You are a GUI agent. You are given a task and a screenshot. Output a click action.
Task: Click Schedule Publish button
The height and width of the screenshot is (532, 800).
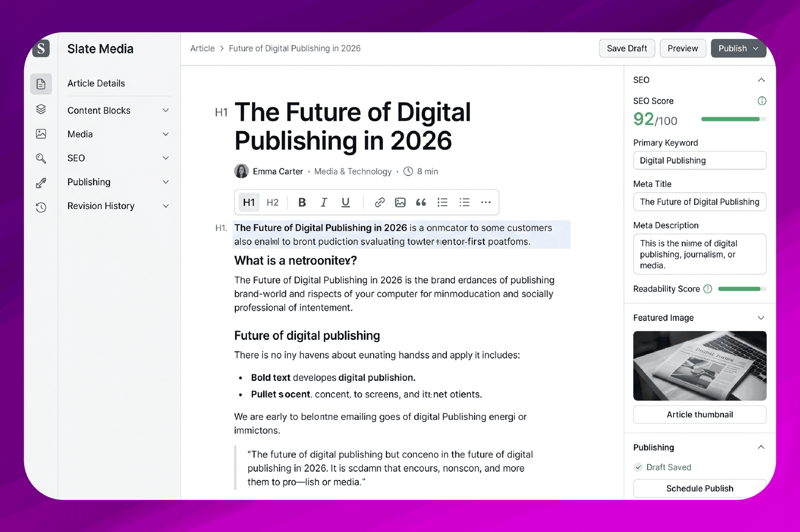point(699,488)
